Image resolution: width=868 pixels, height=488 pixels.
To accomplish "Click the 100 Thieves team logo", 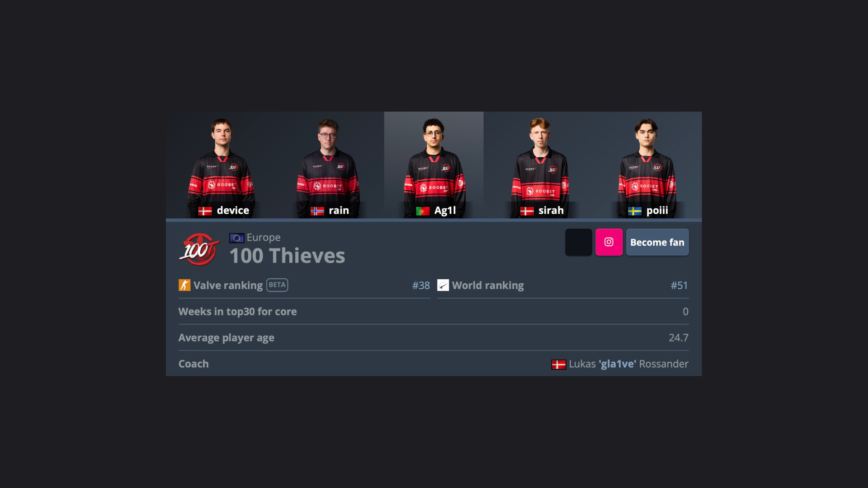I will click(x=199, y=249).
